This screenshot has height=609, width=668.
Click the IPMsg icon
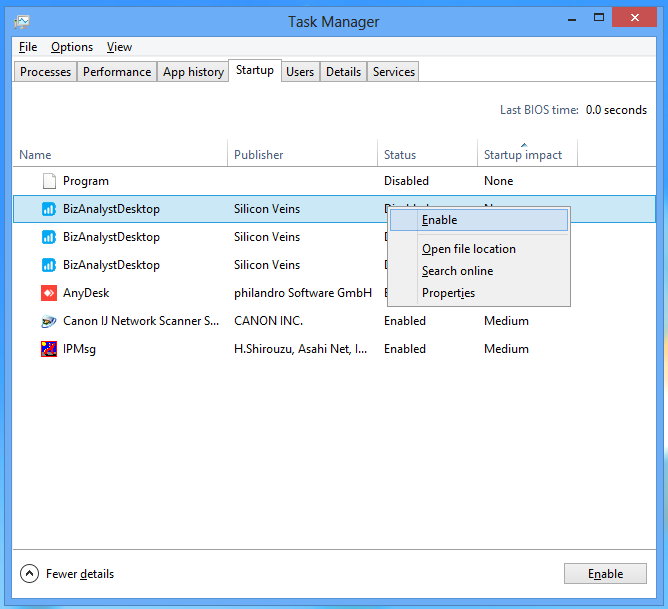(49, 349)
